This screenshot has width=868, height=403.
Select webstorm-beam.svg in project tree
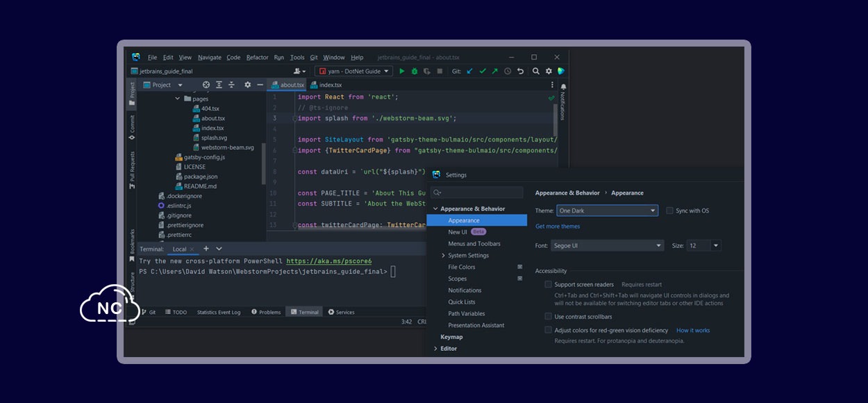[223, 147]
